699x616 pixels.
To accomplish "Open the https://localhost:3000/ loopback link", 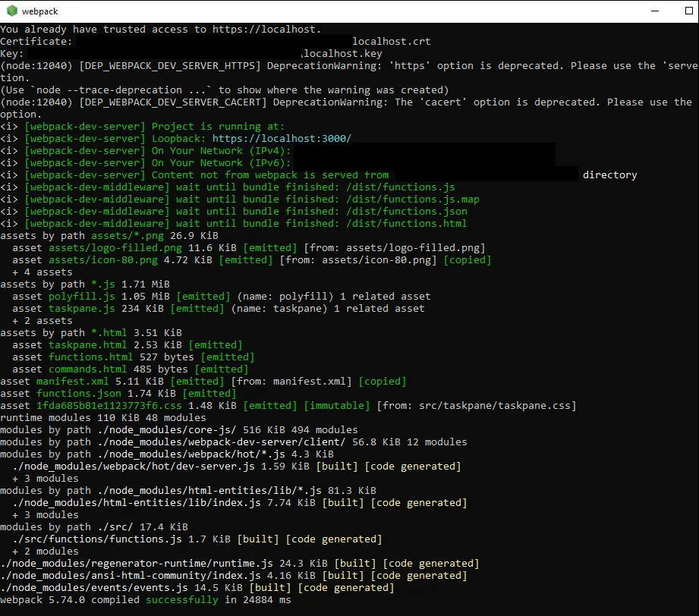I will coord(282,139).
